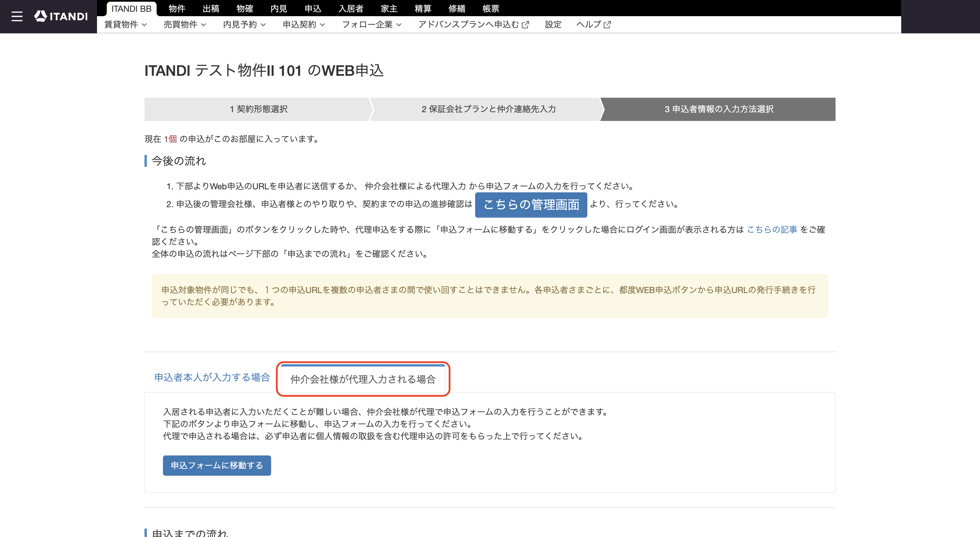Click the yellow notice about 申込URL reuse
This screenshot has width=980, height=537.
tap(490, 296)
